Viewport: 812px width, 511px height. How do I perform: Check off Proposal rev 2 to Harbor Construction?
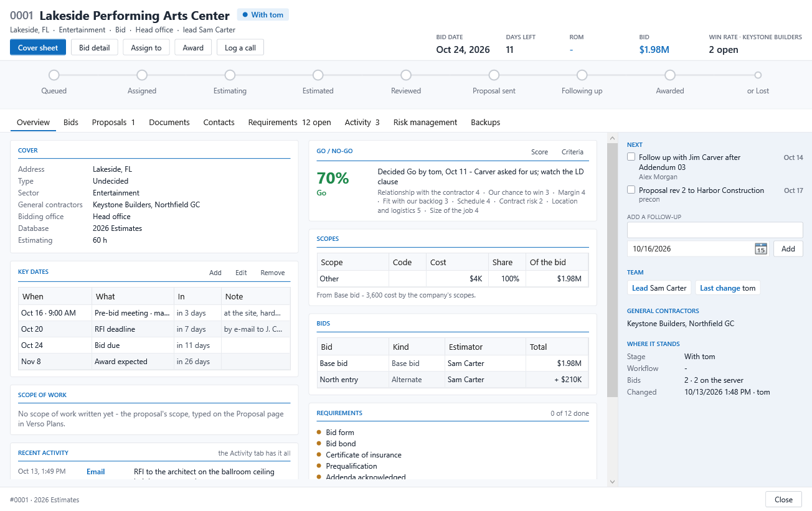[631, 190]
